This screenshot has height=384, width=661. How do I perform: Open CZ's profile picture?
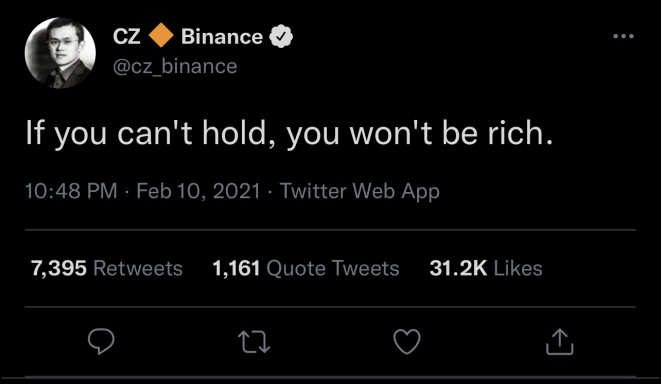(60, 53)
